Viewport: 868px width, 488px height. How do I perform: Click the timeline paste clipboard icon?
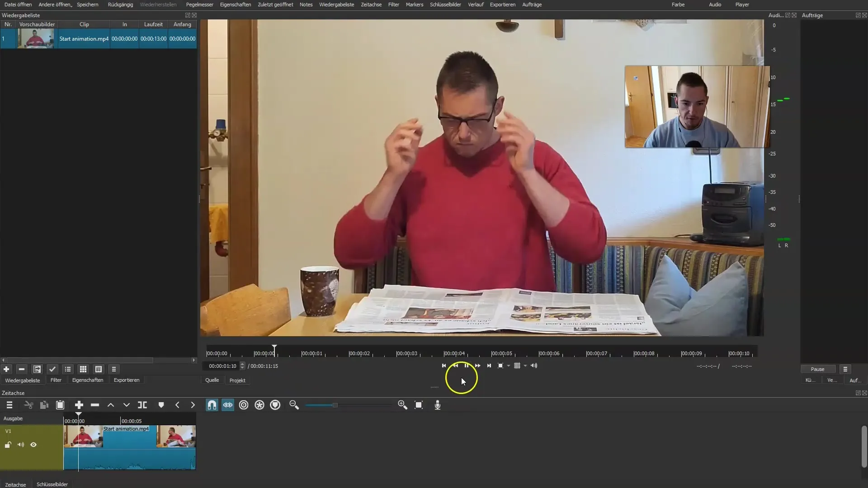click(x=60, y=405)
